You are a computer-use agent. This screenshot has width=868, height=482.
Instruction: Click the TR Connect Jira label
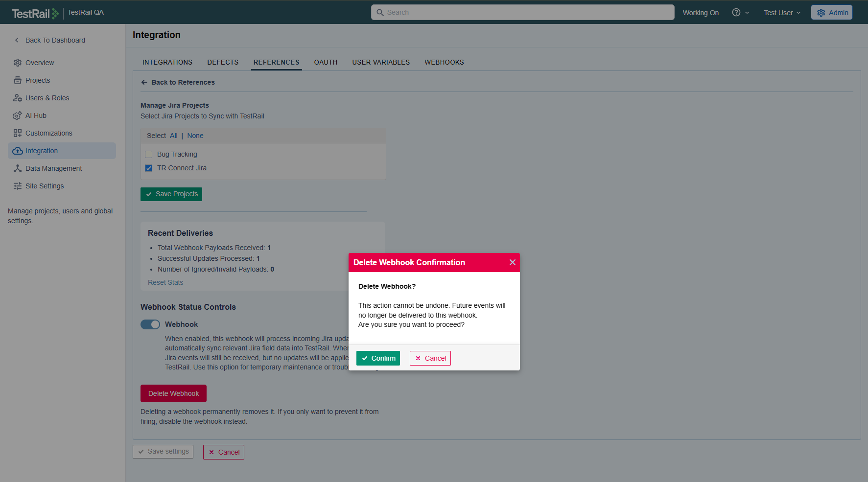(x=182, y=168)
